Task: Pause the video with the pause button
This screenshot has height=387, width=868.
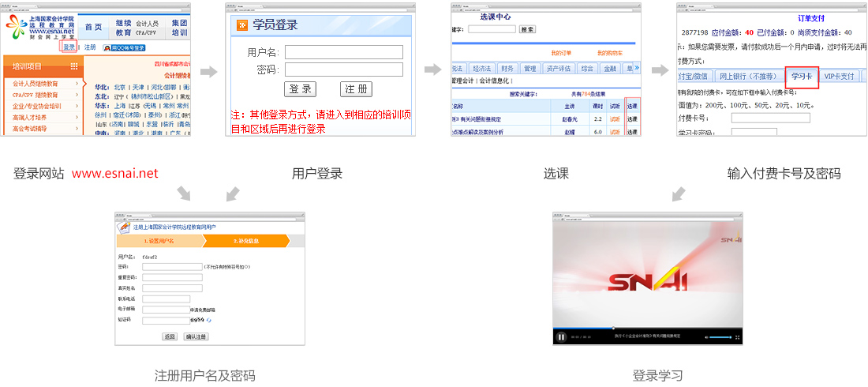Action: (561, 336)
